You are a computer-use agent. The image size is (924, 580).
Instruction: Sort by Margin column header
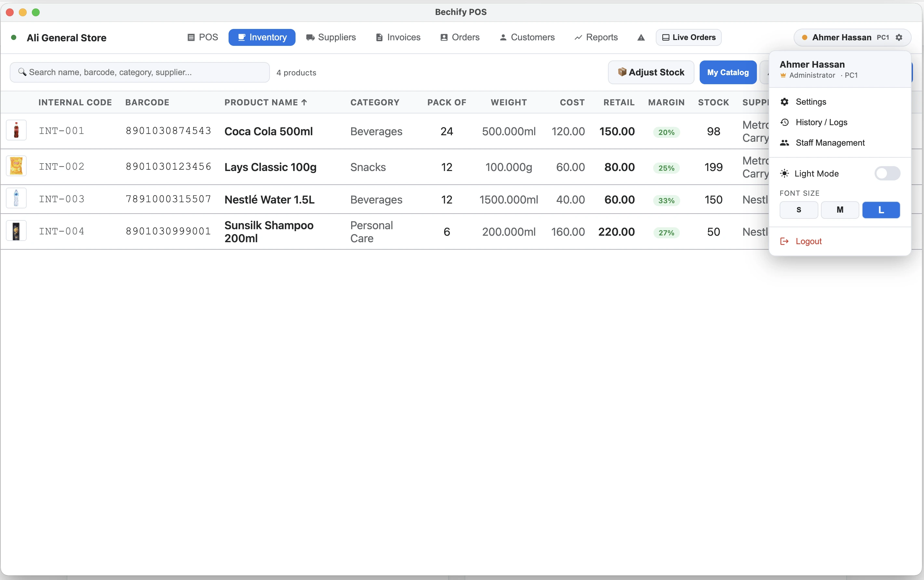[x=666, y=102]
